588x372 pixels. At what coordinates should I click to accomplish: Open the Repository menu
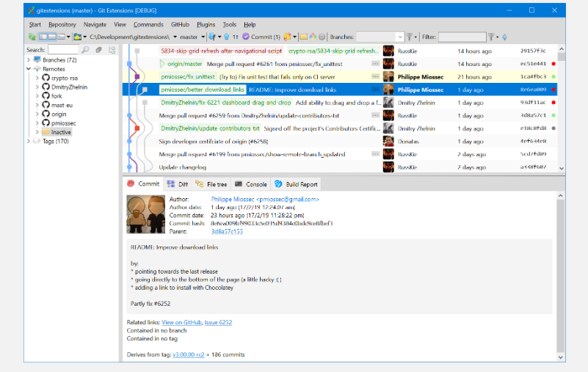pyautogui.click(x=62, y=24)
